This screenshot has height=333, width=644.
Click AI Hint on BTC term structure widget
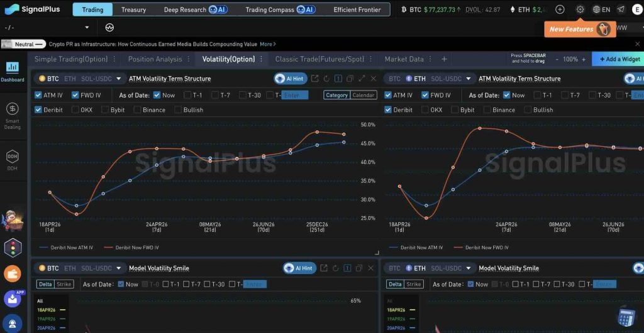[291, 79]
